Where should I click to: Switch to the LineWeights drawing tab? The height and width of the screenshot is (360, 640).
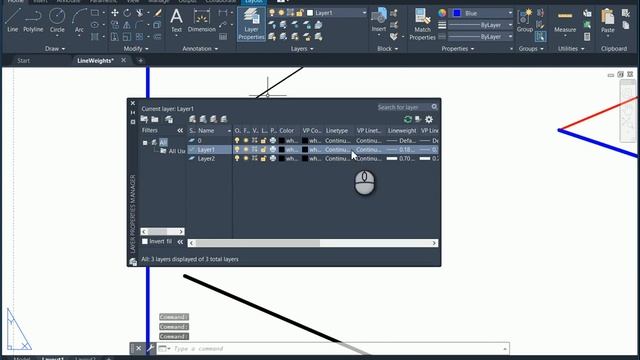coord(95,60)
